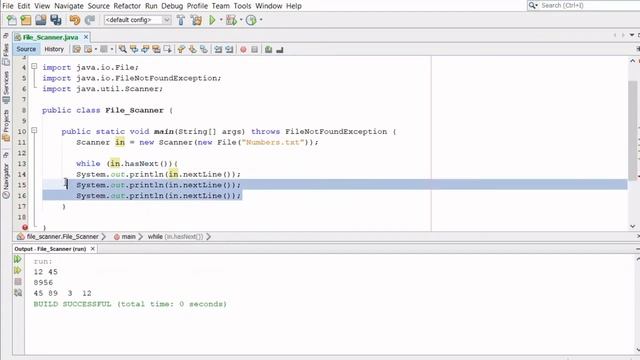The height and width of the screenshot is (360, 640).
Task: Click the bottom settings icon in Output sidebar
Action: pos(18,293)
